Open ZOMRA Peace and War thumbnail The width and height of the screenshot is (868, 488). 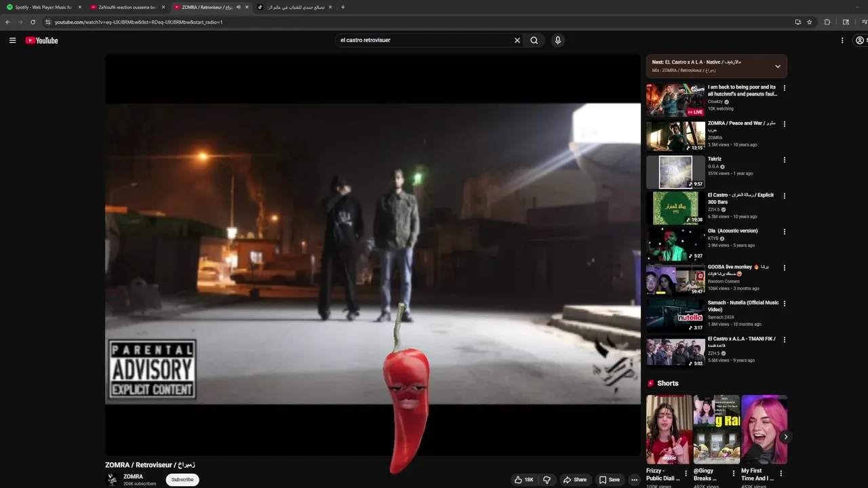pyautogui.click(x=675, y=136)
